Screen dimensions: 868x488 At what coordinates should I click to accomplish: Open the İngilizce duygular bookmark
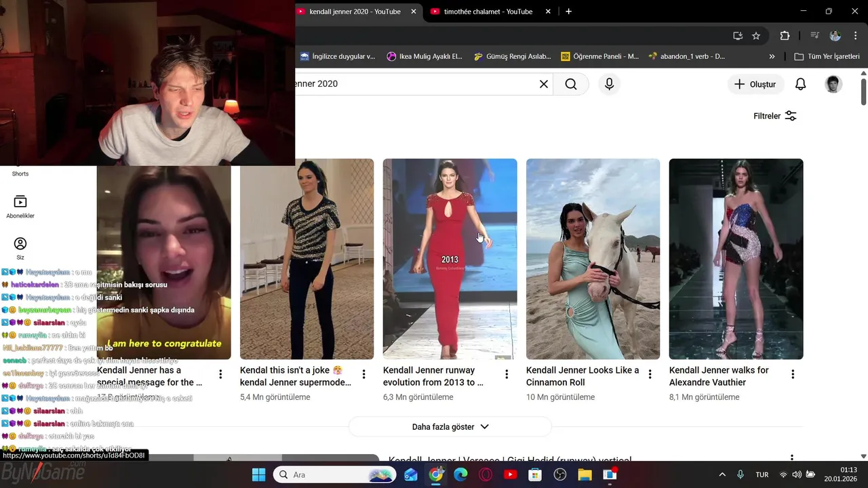tap(338, 56)
